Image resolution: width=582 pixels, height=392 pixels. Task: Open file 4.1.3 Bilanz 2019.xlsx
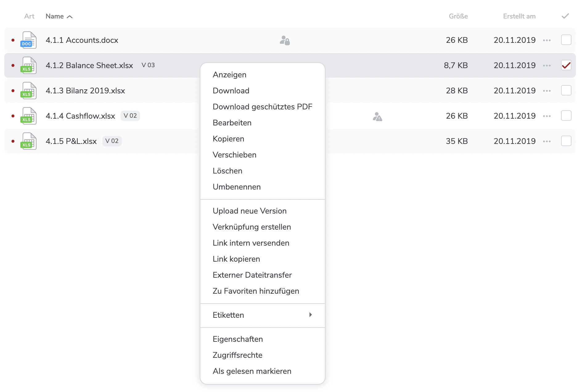(x=85, y=91)
